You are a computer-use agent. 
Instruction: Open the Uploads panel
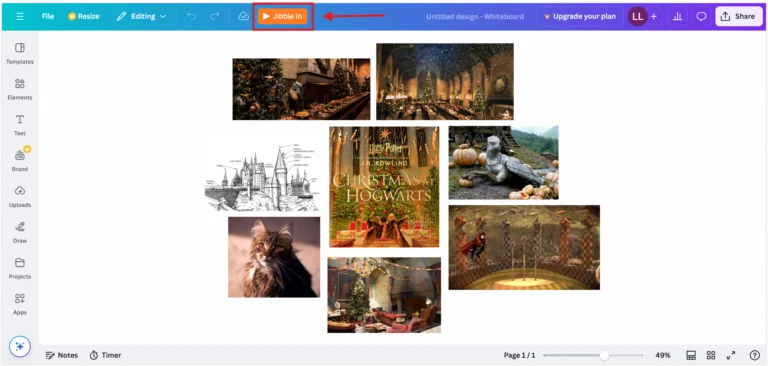click(20, 196)
